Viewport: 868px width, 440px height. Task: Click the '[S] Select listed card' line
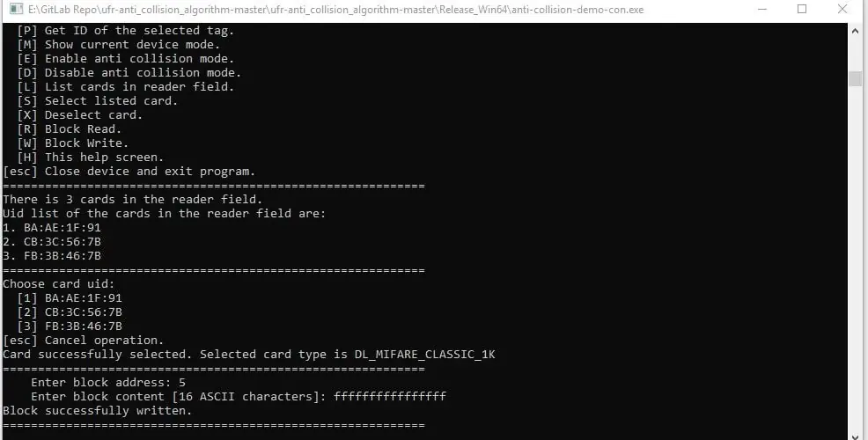(x=98, y=100)
